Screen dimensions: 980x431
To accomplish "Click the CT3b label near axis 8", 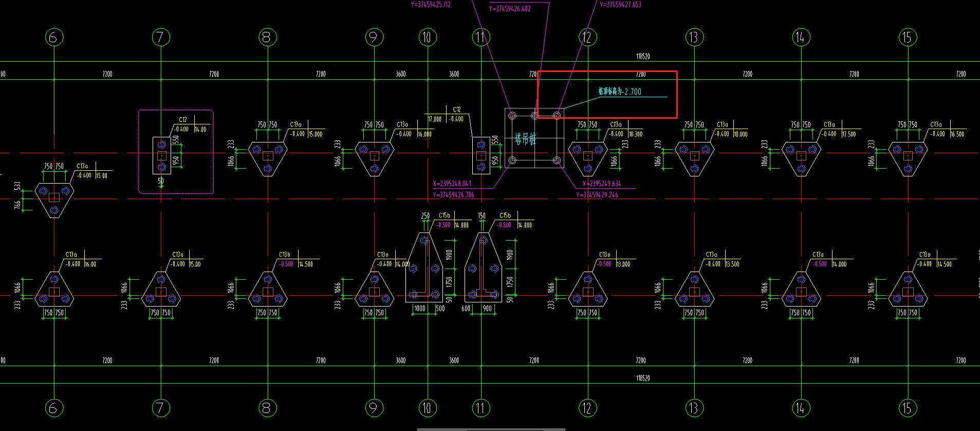I will tap(285, 255).
